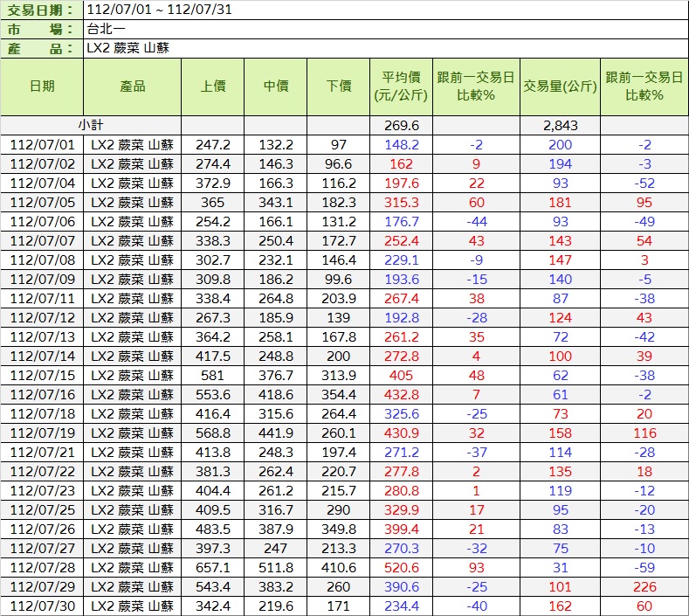Image resolution: width=689 pixels, height=616 pixels.
Task: Click the date range 112/07/01 ~ 112/07/31
Action: pyautogui.click(x=160, y=10)
